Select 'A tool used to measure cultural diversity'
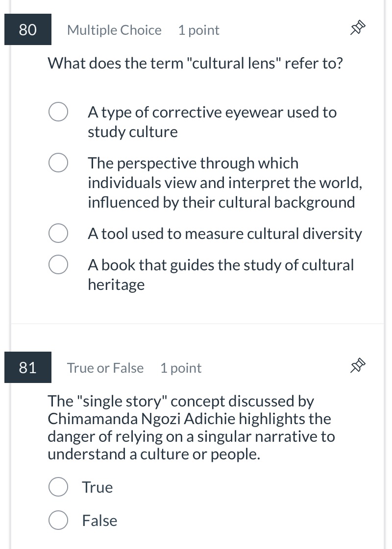 click(58, 234)
